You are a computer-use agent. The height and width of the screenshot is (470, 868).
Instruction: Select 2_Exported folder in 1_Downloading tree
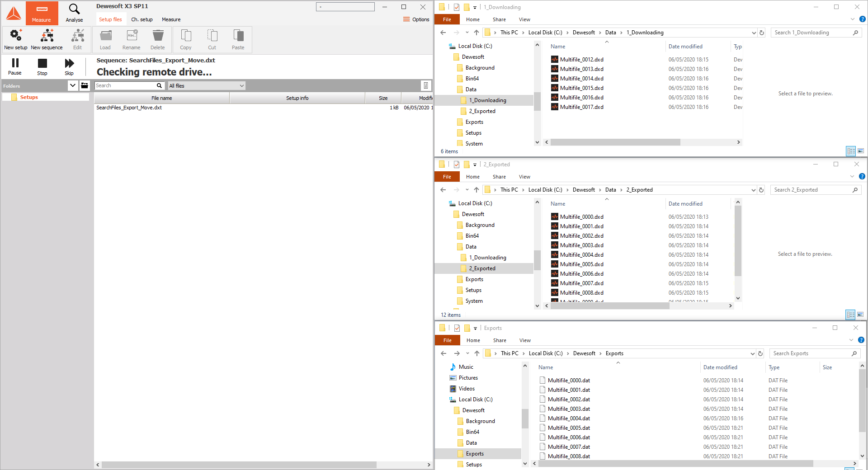coord(482,111)
